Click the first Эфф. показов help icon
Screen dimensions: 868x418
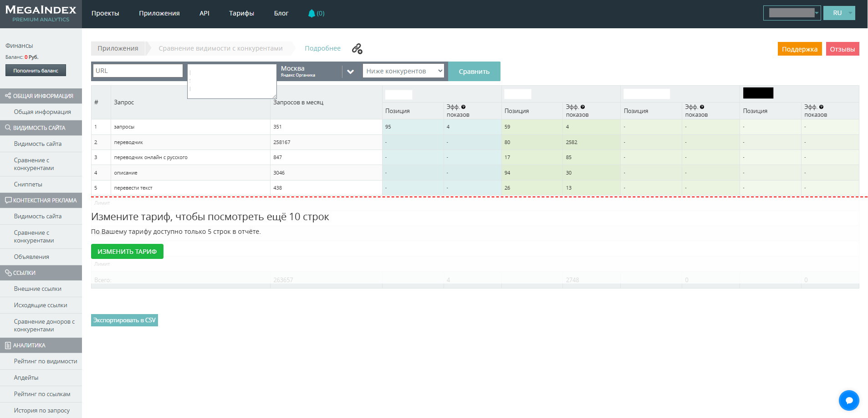(464, 107)
